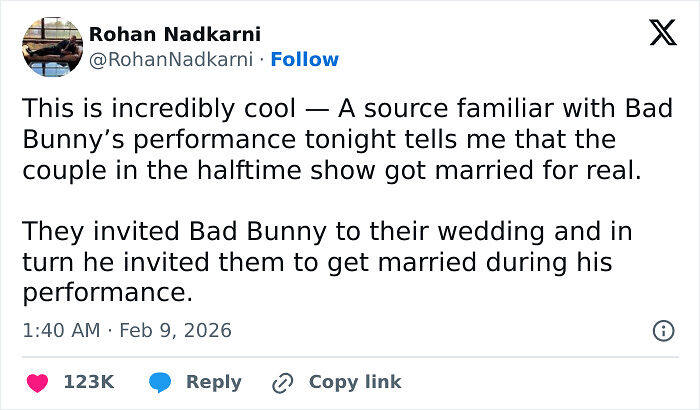Screen dimensions: 700x410
Task: Click the Reply text label
Action: click(214, 382)
